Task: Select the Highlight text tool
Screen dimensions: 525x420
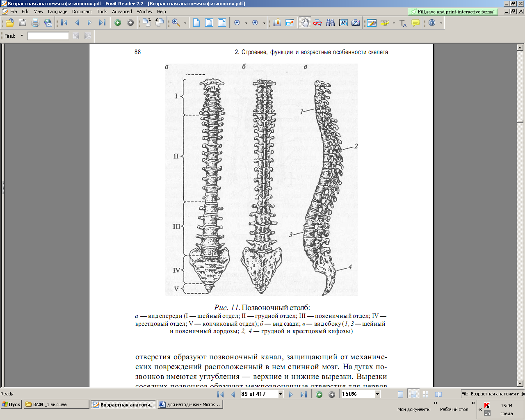Action: tap(384, 23)
